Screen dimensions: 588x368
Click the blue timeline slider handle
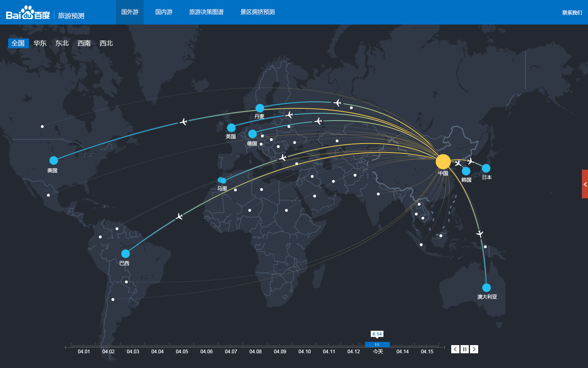pos(377,345)
